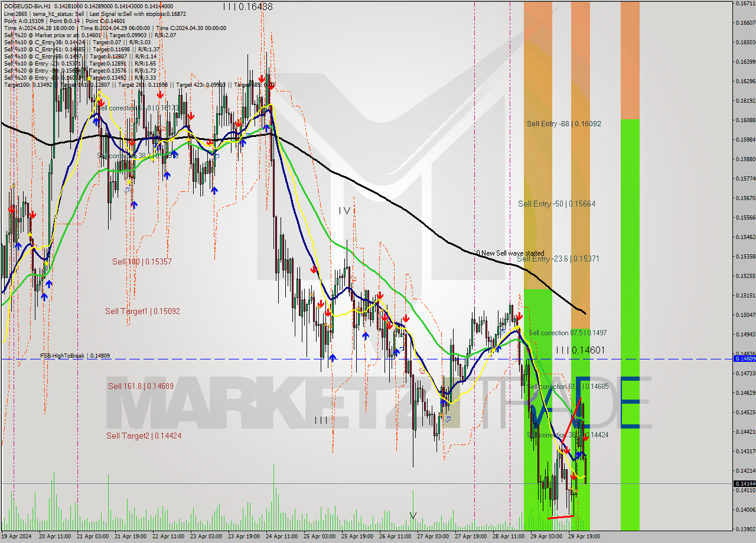
Task: Click the '22 Apr 11:00' time axis label
Action: coord(168,537)
